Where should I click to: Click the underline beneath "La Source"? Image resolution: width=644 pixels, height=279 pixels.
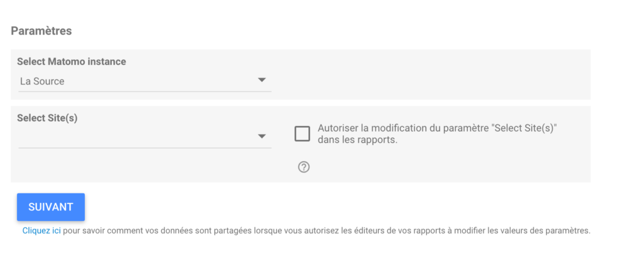click(145, 91)
